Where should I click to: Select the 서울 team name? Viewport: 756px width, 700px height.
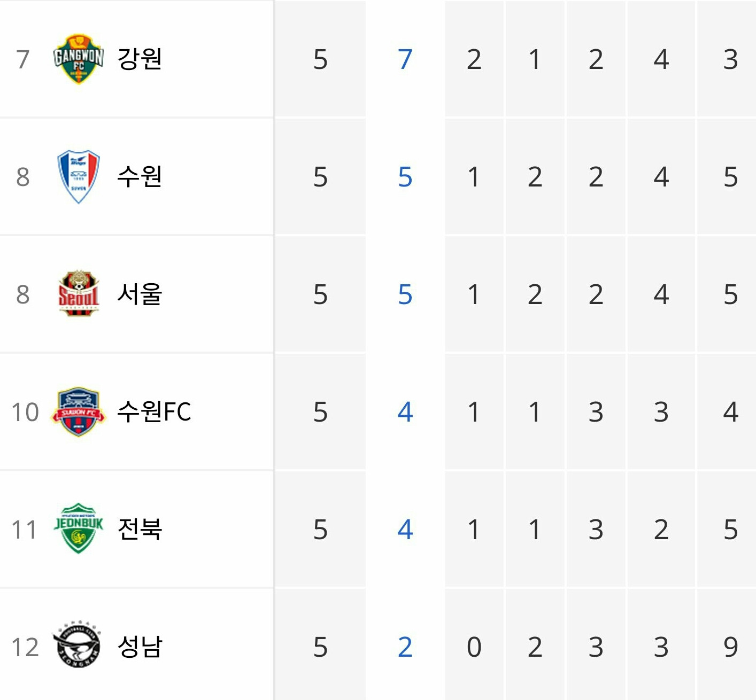pos(140,294)
